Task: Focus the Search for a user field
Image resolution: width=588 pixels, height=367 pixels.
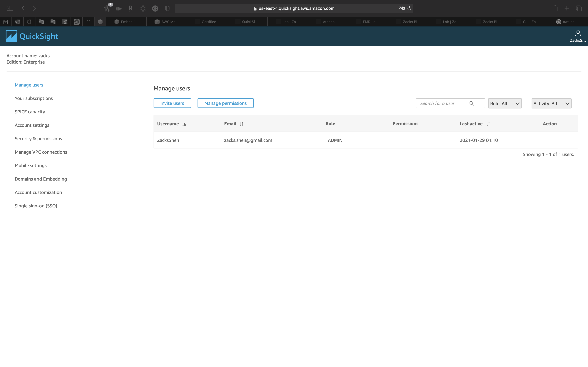Action: (442, 103)
